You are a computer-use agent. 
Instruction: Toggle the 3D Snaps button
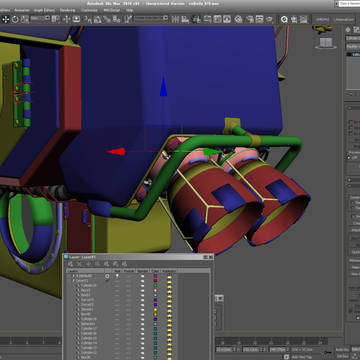tap(88, 19)
